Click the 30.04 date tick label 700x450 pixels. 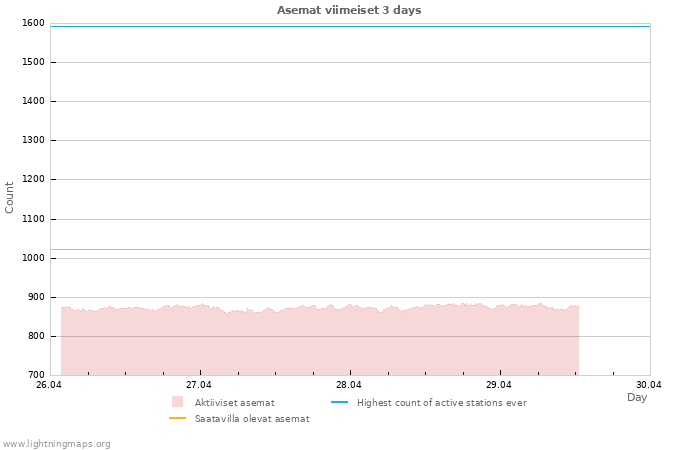(x=649, y=384)
